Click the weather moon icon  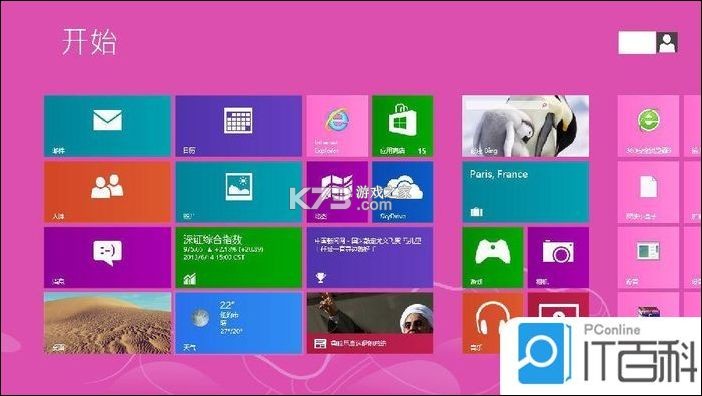[200, 318]
